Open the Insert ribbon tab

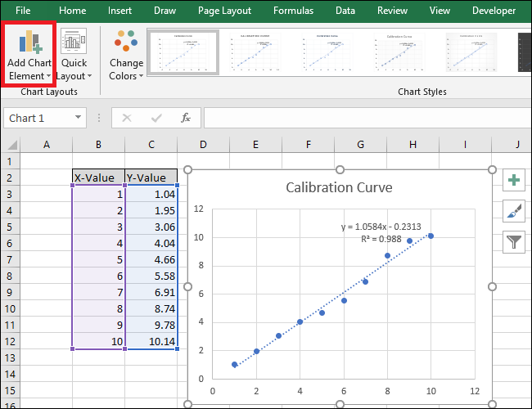119,11
